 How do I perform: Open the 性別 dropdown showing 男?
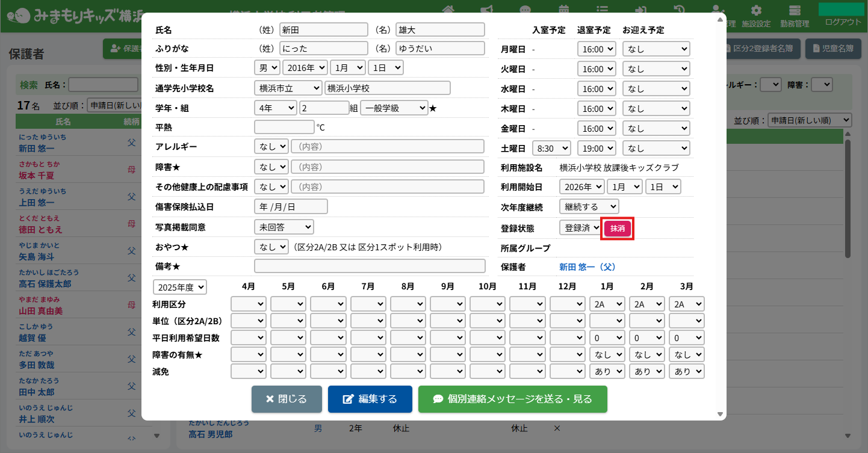point(267,68)
